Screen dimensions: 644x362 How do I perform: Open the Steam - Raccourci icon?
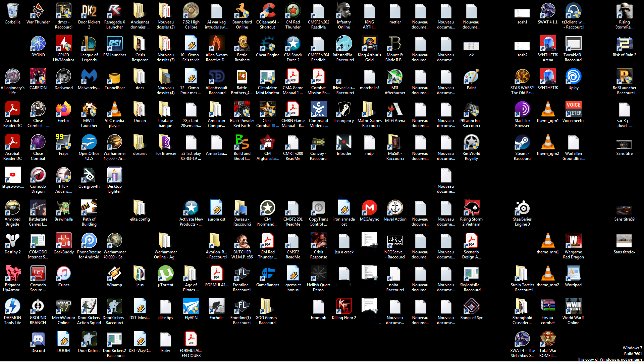[x=522, y=147]
